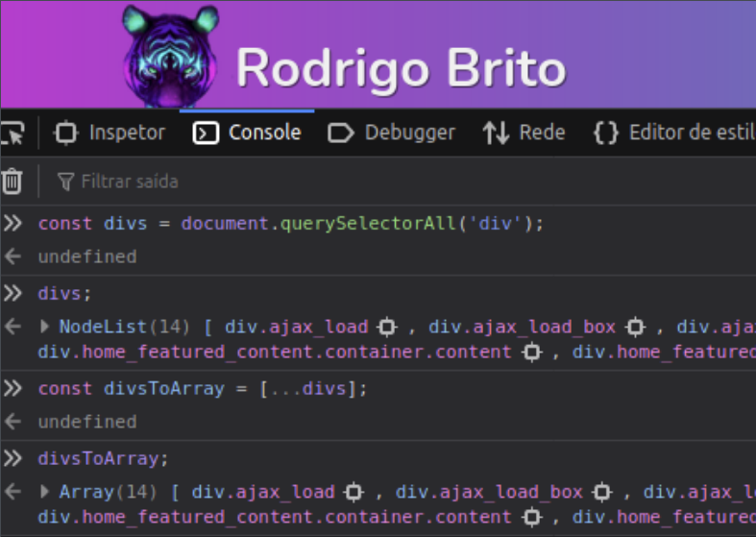
Task: Highlight node icon after NodeList div.home_featured_content.container.content
Action: click(531, 352)
